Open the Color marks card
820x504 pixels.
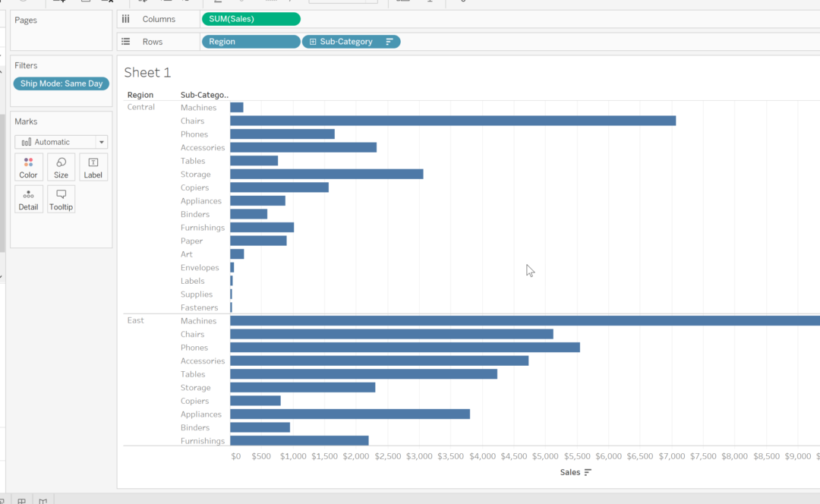(x=28, y=166)
